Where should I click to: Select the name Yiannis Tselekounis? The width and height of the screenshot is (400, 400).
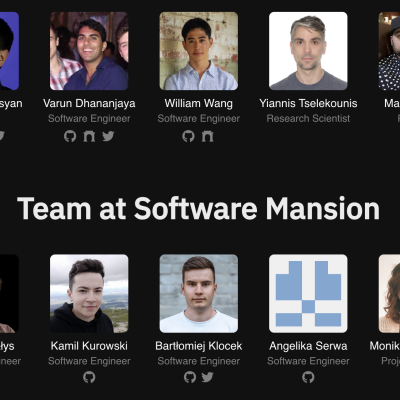(308, 103)
